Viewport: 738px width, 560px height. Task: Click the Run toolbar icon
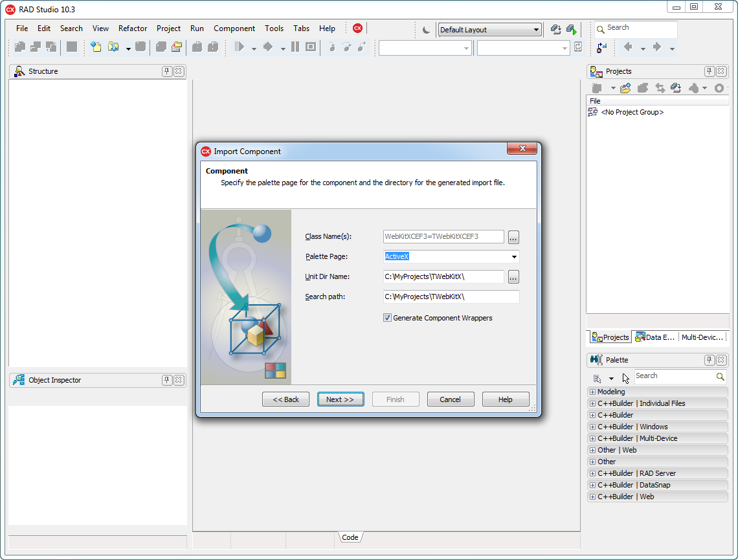point(240,47)
